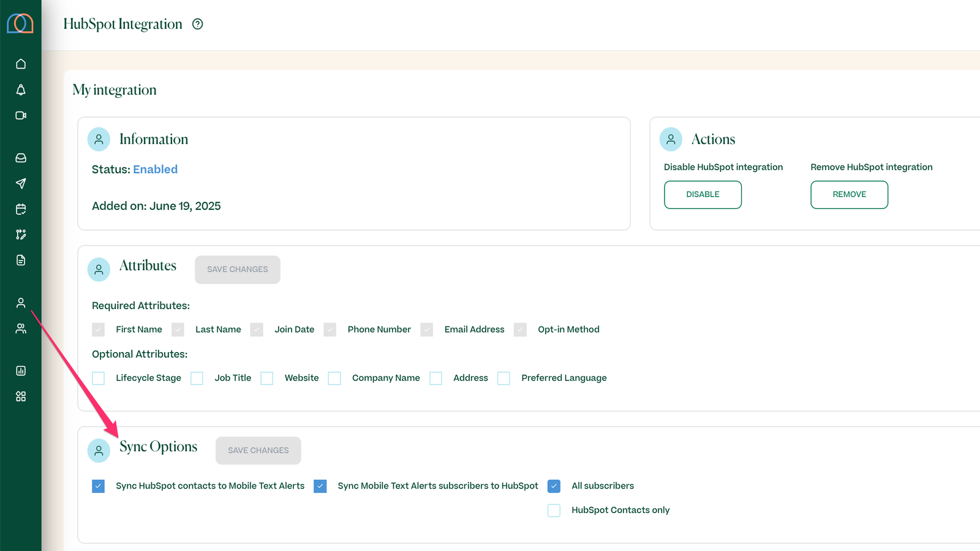Uncheck Sync HubSpot contacts to Mobile Text Alerts
This screenshot has width=980, height=551.
[99, 486]
